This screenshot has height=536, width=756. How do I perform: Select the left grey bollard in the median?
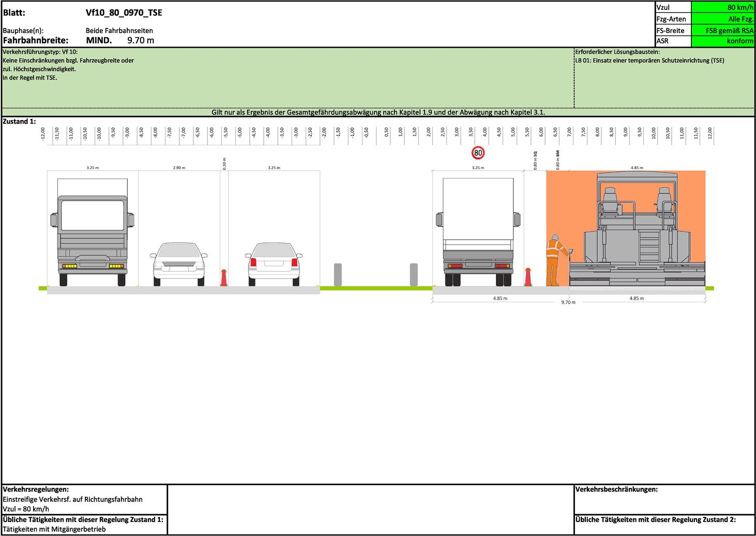(338, 274)
